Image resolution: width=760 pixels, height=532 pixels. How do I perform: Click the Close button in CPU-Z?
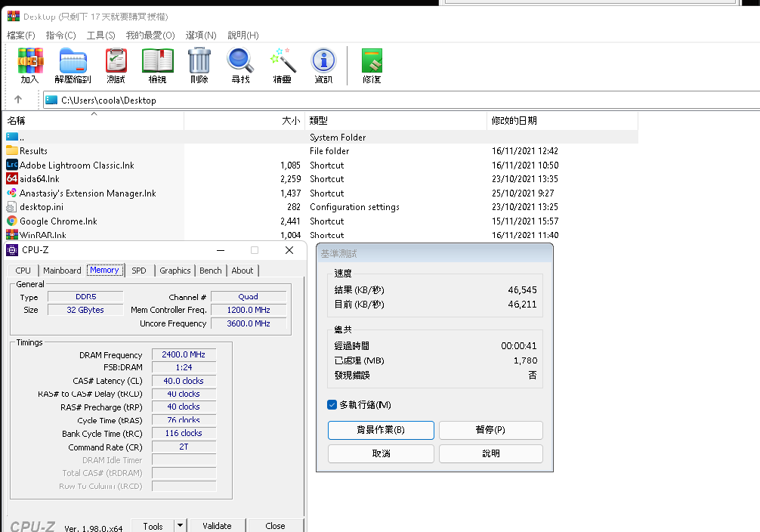[275, 526]
